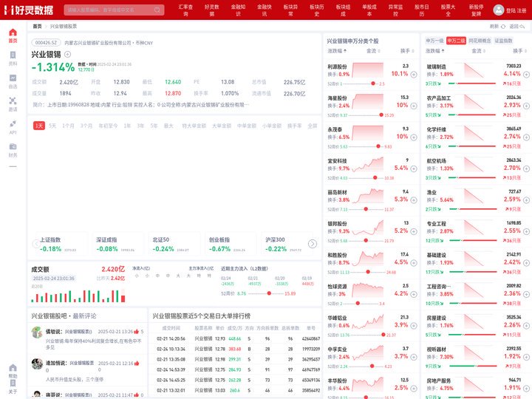Click stock code badge 000426.SZ
This screenshot has width=532, height=399.
(x=46, y=43)
